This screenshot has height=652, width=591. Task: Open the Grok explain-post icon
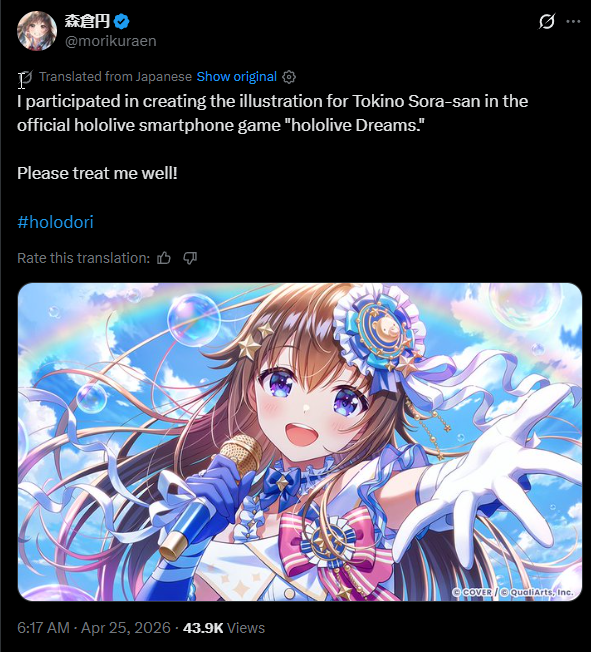[546, 21]
